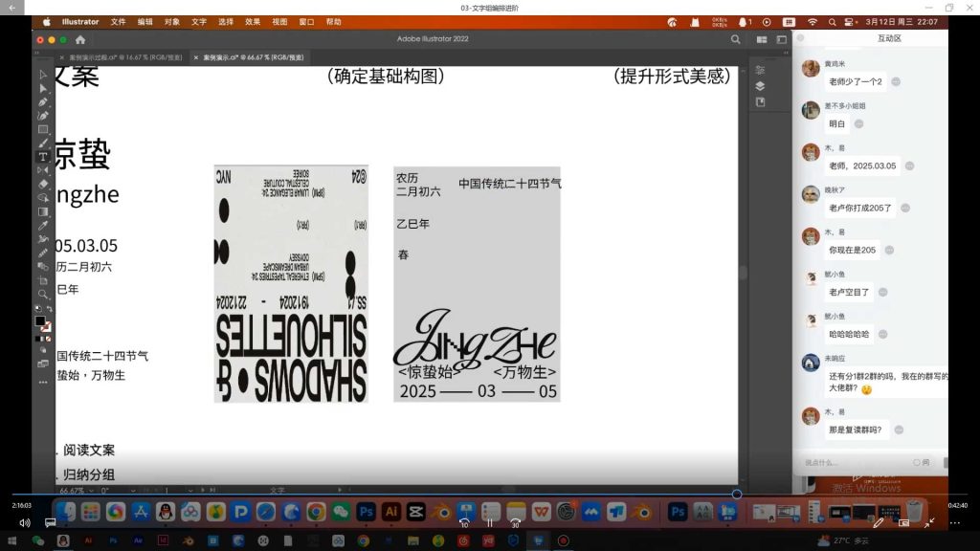
Task: Click the Illustrator home icon
Action: click(x=80, y=39)
